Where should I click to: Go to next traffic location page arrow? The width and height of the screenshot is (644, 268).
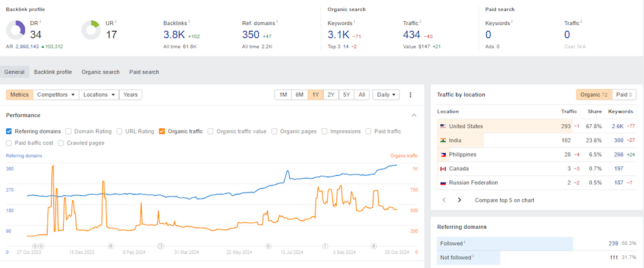(459, 200)
